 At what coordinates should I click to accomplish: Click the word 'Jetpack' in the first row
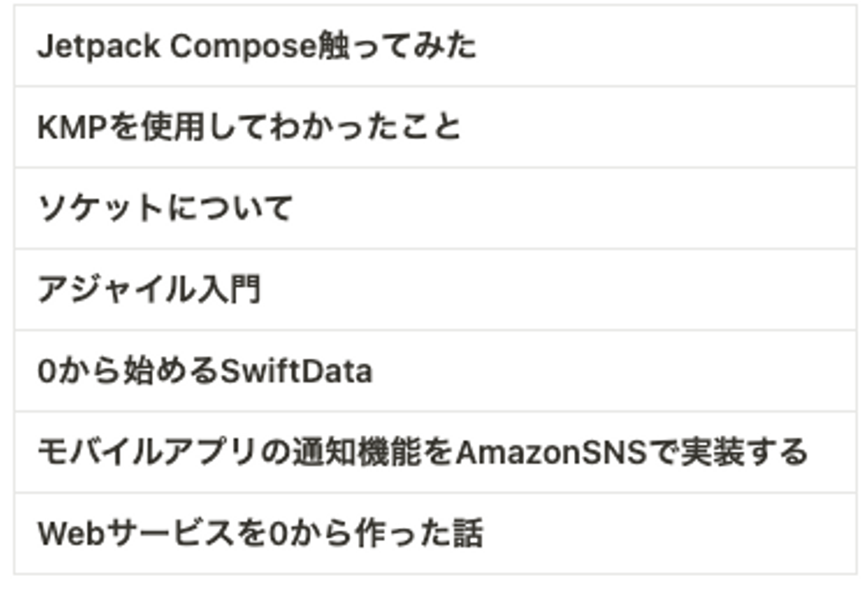click(x=99, y=46)
